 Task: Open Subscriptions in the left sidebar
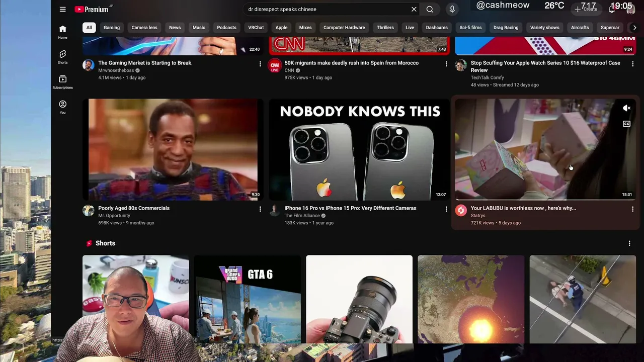tap(62, 82)
